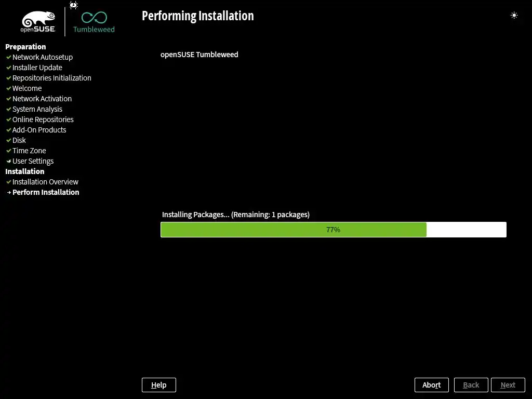Click the checkmark beside Network Autosetup
The height and width of the screenshot is (399, 532).
coord(8,57)
